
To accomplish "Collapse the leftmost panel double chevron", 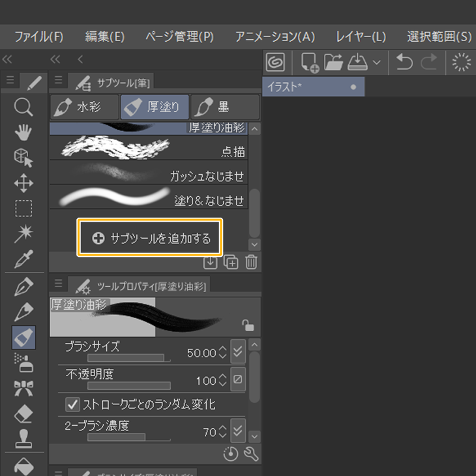I will click(7, 59).
